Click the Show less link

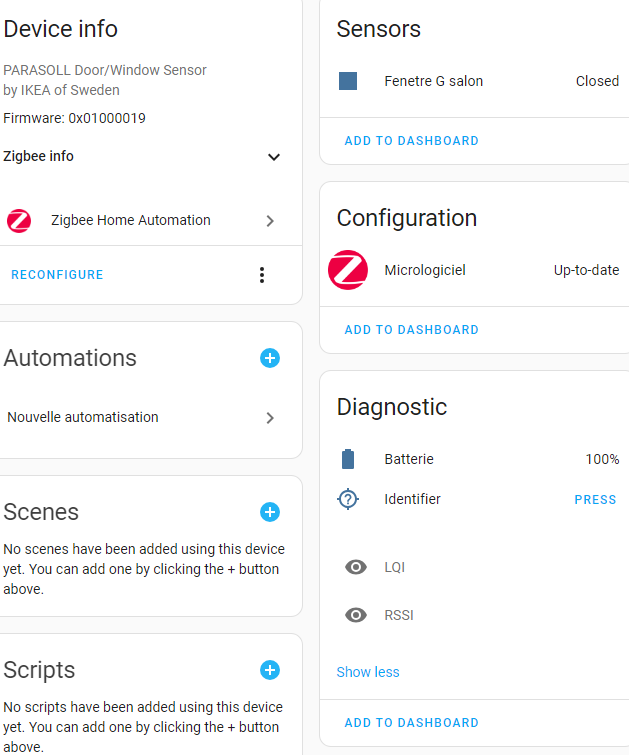368,672
